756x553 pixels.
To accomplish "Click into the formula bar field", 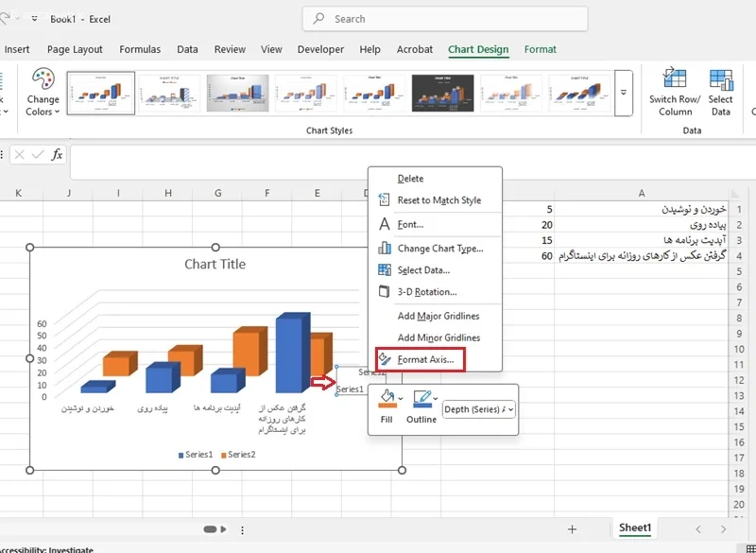I will [x=413, y=163].
